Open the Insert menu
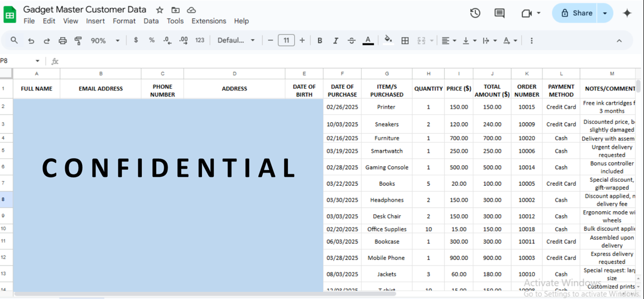 [x=95, y=21]
